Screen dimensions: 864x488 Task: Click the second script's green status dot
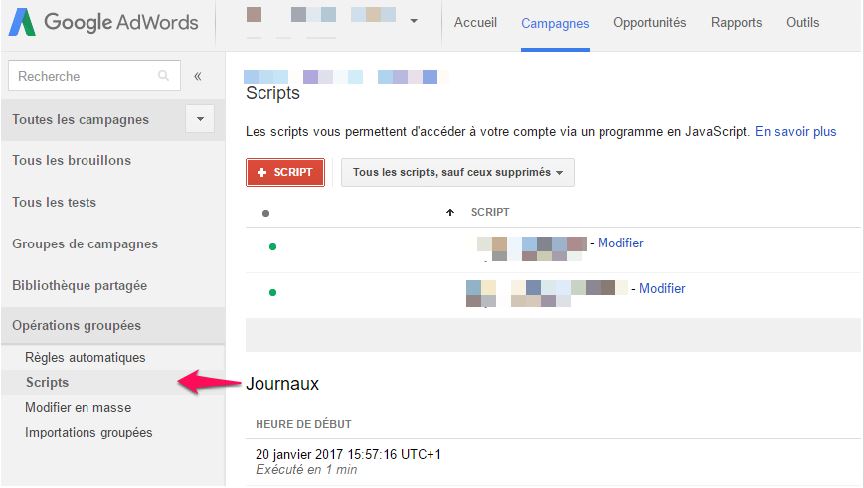pos(272,292)
